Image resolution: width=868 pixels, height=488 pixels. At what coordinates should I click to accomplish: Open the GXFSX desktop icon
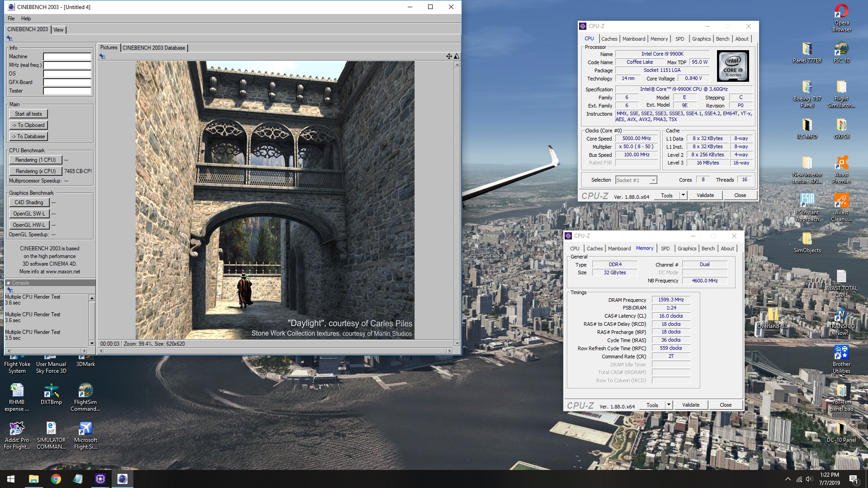(x=841, y=128)
